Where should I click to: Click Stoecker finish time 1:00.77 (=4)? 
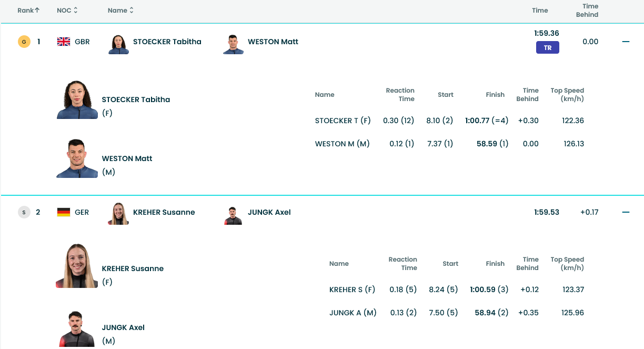click(x=487, y=121)
